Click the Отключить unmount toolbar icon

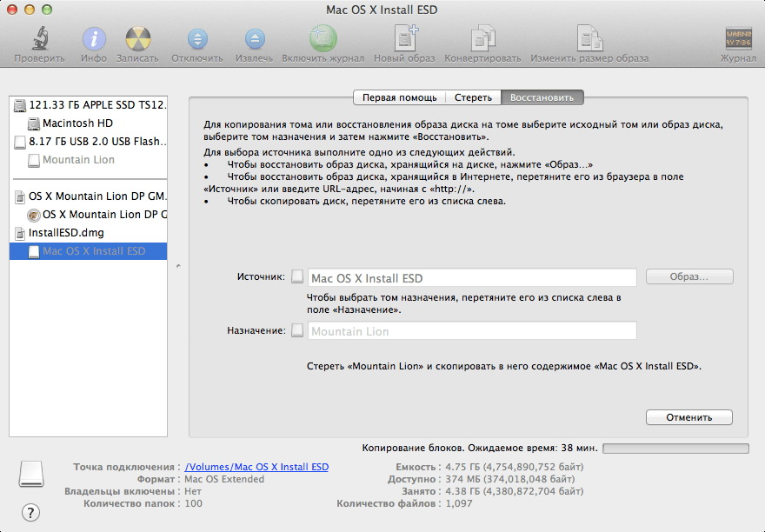click(197, 39)
